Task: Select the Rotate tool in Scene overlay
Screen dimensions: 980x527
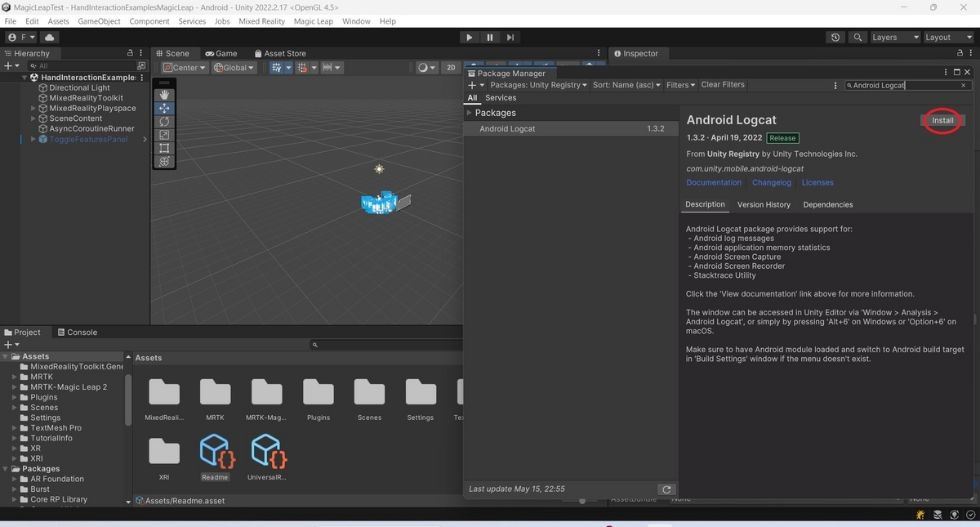Action: pyautogui.click(x=164, y=121)
